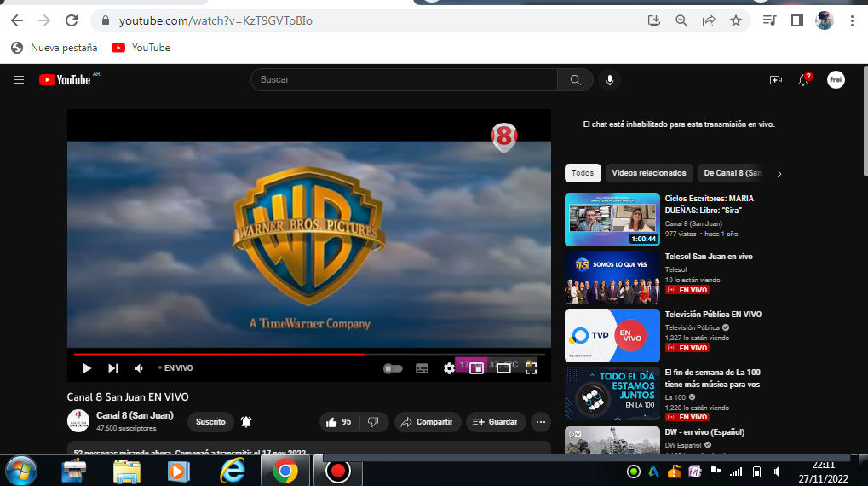Screen dimensions: 868x486
Task: Like the video with thumbs up
Action: pos(339,422)
